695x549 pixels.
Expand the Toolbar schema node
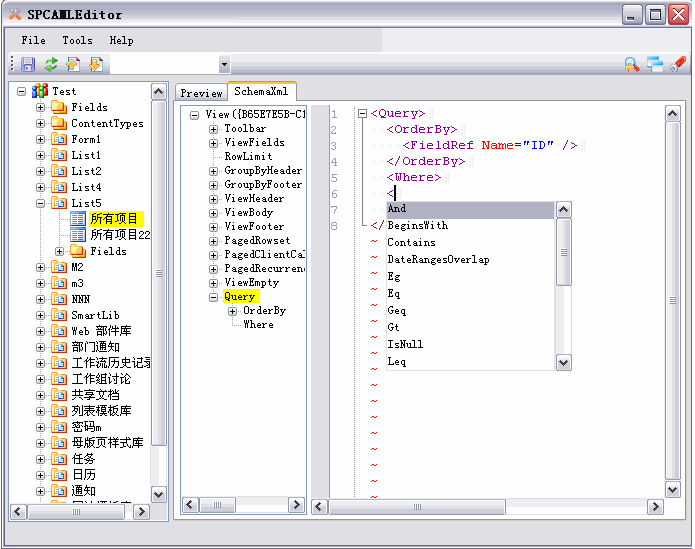pyautogui.click(x=213, y=129)
